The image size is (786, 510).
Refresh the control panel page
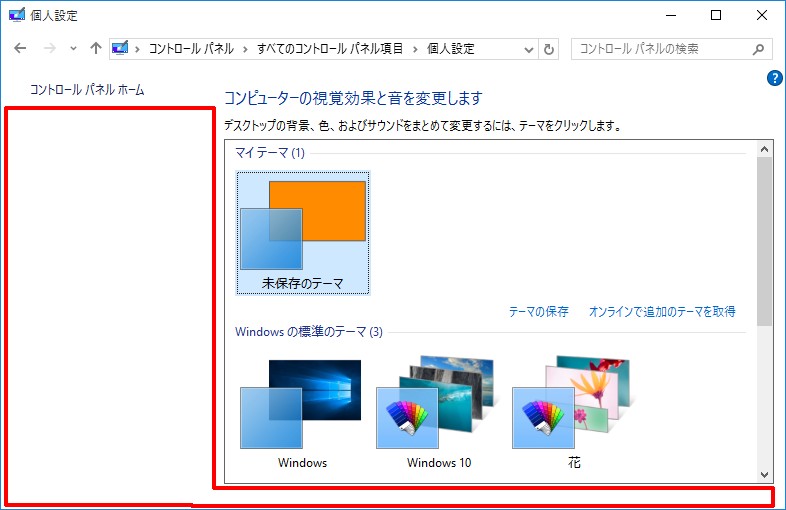point(549,49)
